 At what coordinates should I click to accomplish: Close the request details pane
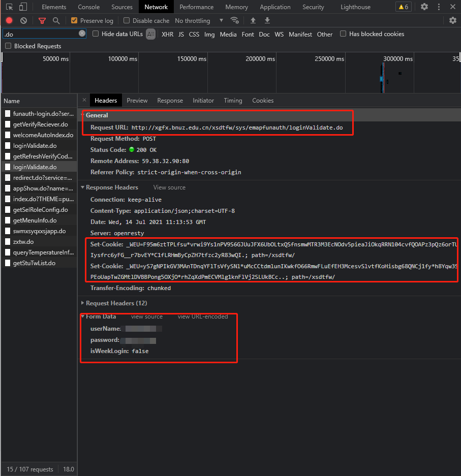click(x=84, y=100)
